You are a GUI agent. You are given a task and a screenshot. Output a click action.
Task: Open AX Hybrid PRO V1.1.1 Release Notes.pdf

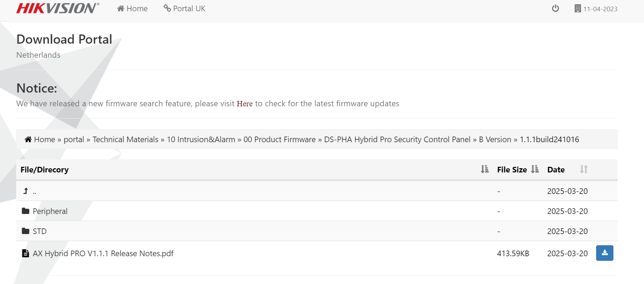[103, 253]
